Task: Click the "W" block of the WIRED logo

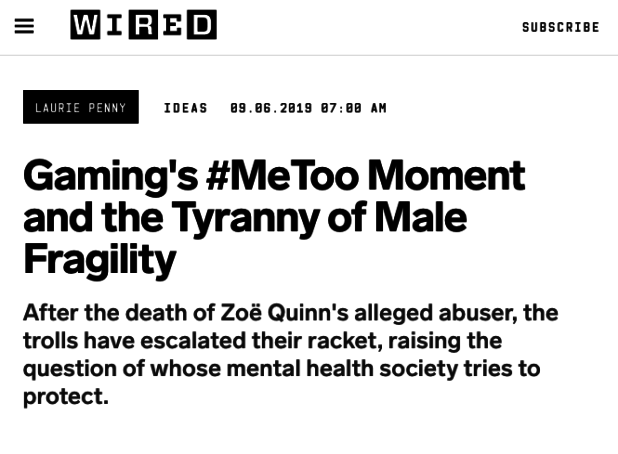Action: (x=85, y=26)
